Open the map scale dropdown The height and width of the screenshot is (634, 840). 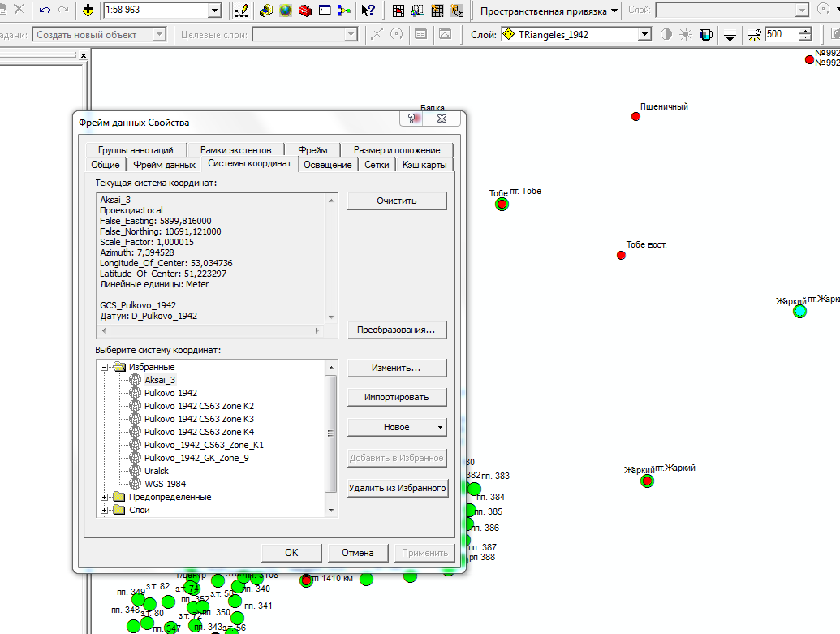pyautogui.click(x=214, y=11)
